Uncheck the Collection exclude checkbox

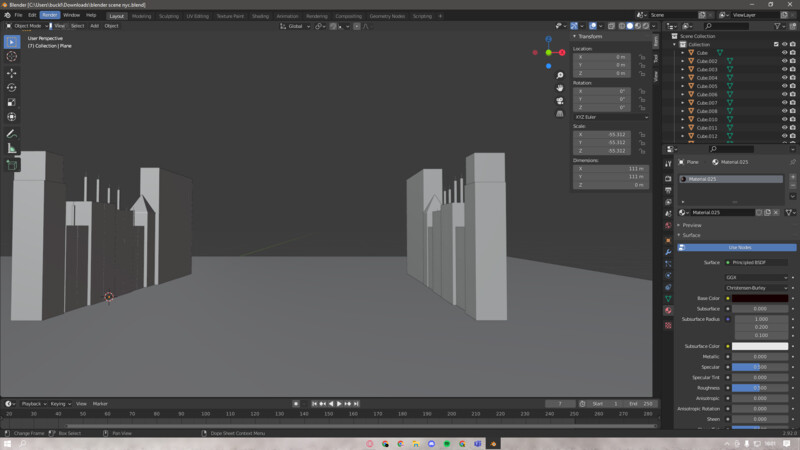coord(775,44)
